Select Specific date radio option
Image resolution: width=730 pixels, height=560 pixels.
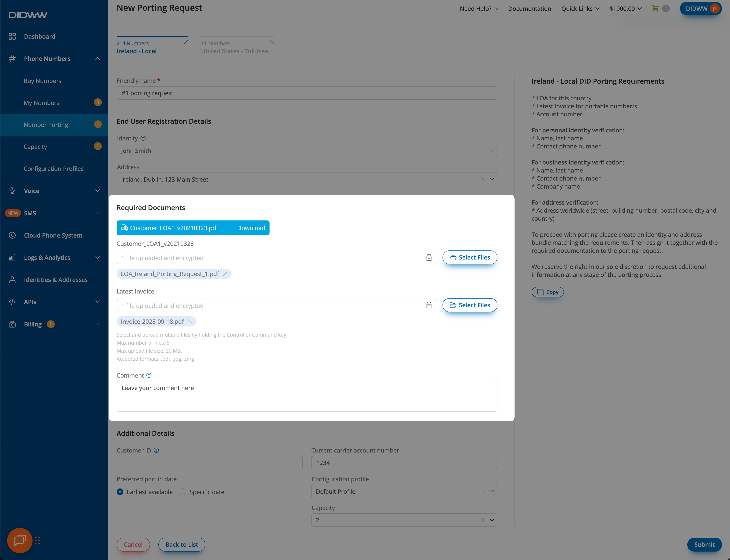pyautogui.click(x=183, y=492)
